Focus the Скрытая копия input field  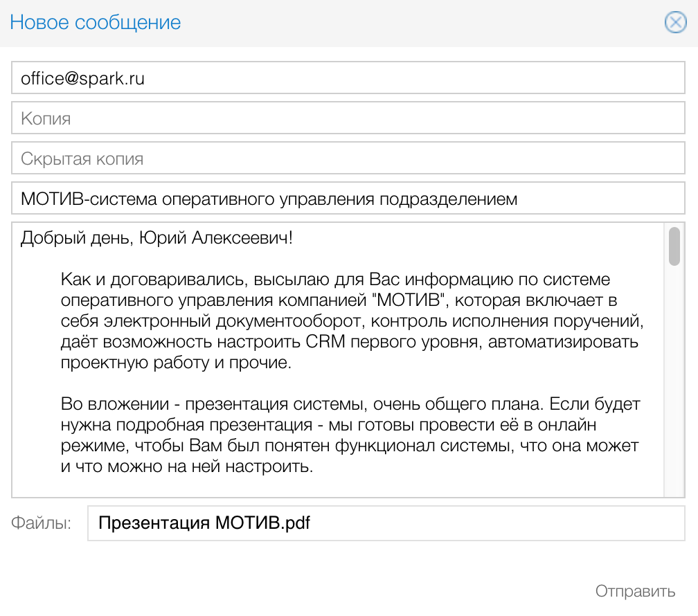click(348, 158)
